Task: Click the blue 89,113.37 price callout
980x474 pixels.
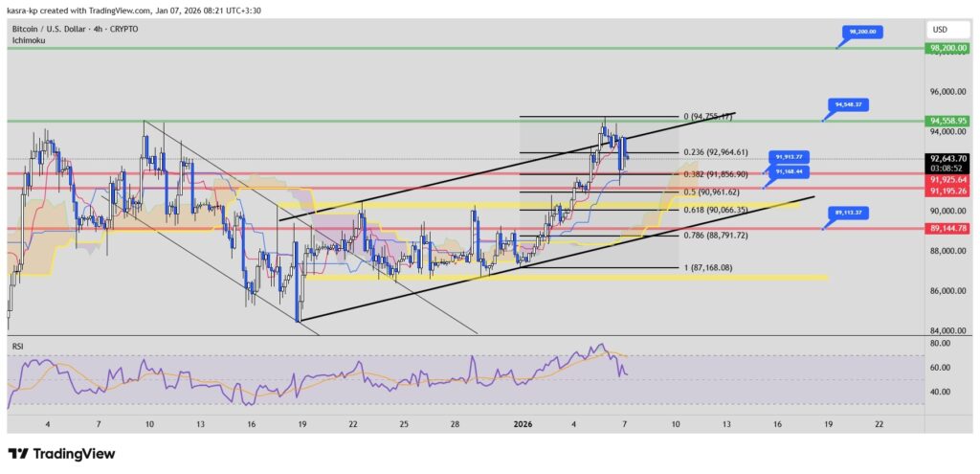Action: [848, 213]
